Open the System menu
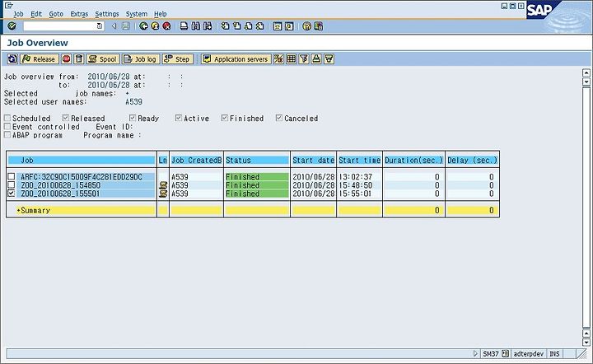Viewport: 593px width, 364px height. tap(137, 14)
